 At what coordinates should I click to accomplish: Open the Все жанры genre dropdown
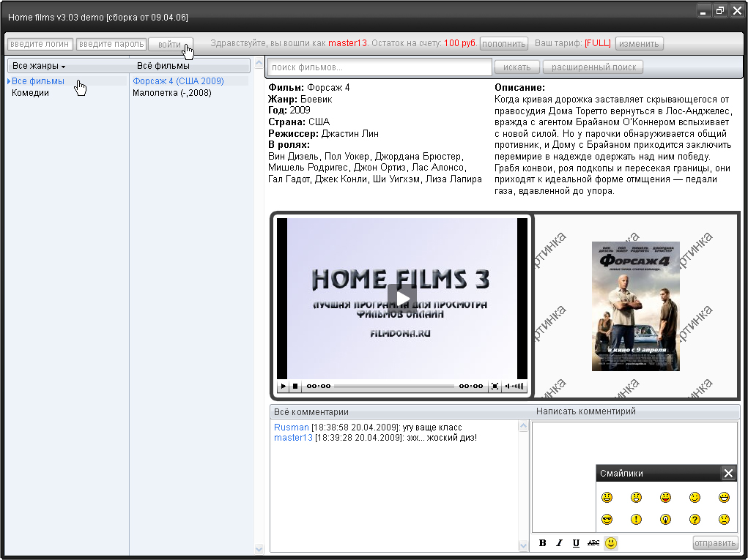(39, 66)
